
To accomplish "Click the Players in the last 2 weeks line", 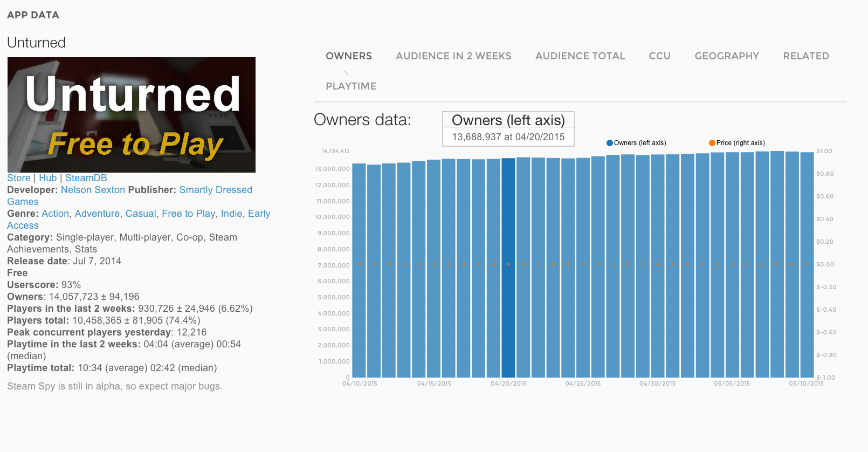I will [130, 309].
